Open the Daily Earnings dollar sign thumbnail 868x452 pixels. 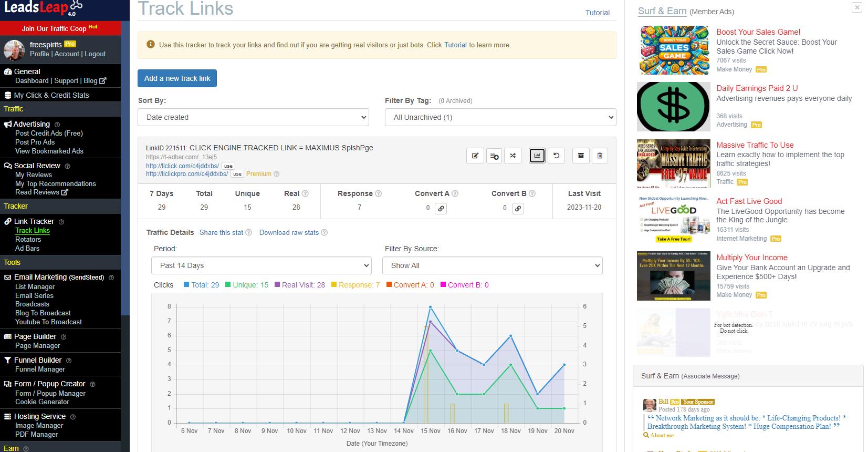[x=673, y=107]
